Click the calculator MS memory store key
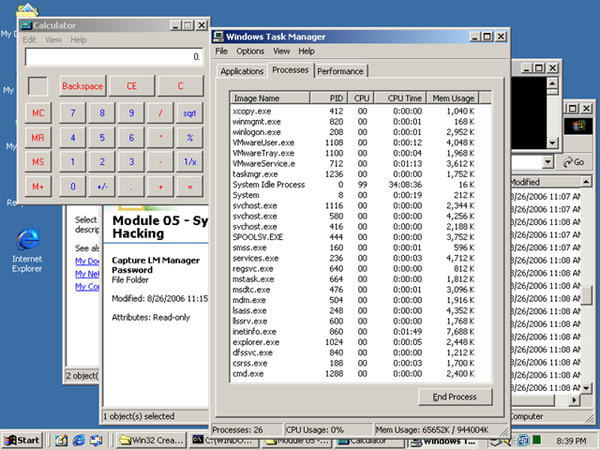This screenshot has height=450, width=600. coord(38,162)
